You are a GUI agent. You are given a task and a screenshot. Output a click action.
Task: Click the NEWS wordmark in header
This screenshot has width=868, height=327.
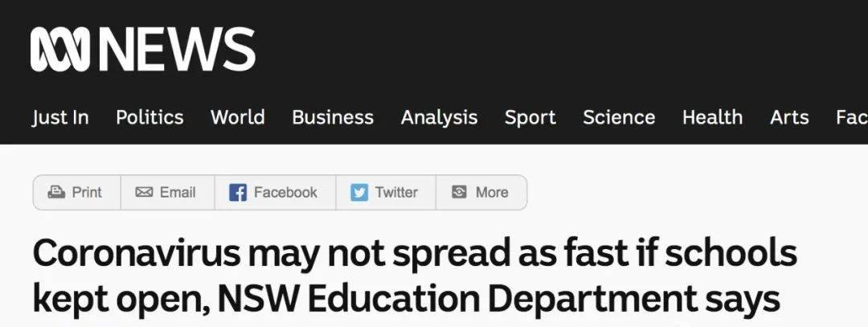point(177,50)
